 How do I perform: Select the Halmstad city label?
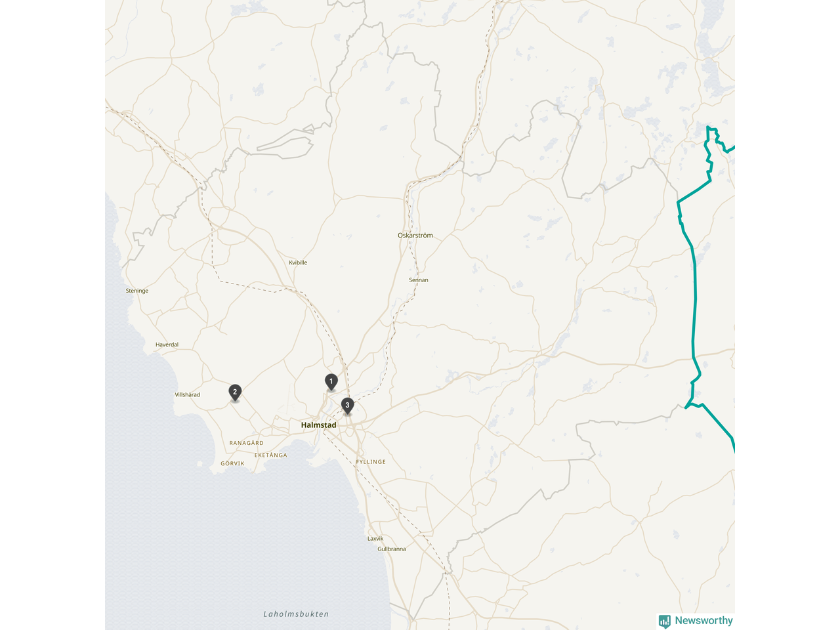click(318, 425)
